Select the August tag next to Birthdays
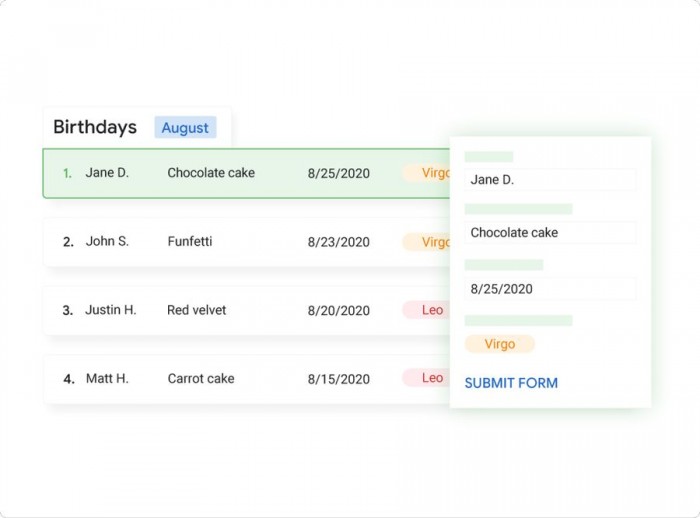The image size is (700, 518). [185, 128]
